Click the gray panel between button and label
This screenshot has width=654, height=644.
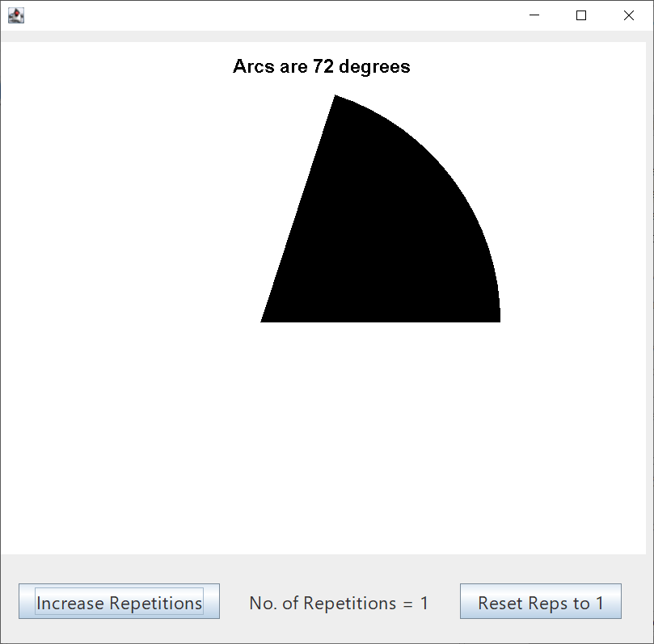click(234, 602)
